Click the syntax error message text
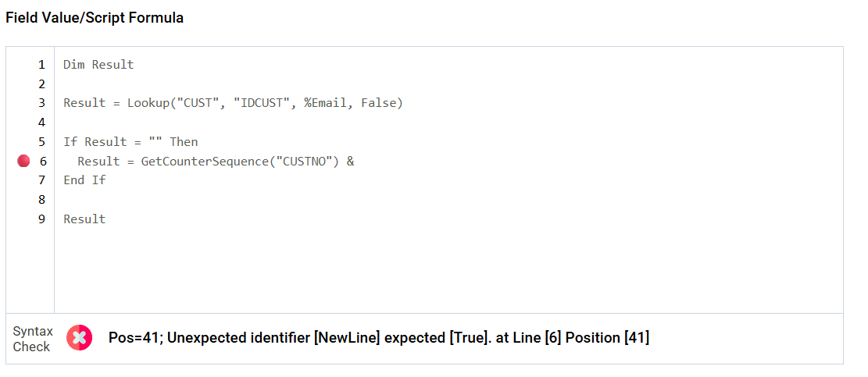 [x=378, y=338]
